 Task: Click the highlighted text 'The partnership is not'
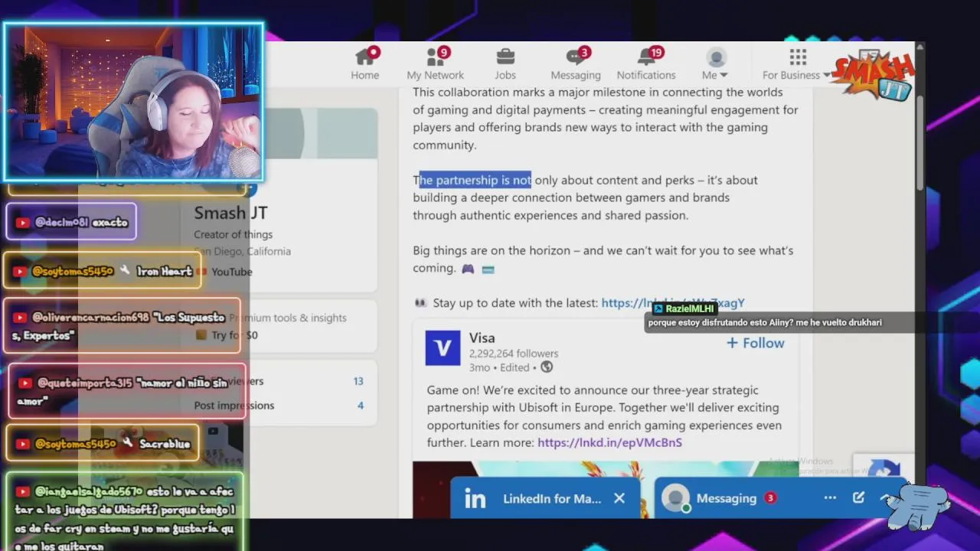(472, 180)
